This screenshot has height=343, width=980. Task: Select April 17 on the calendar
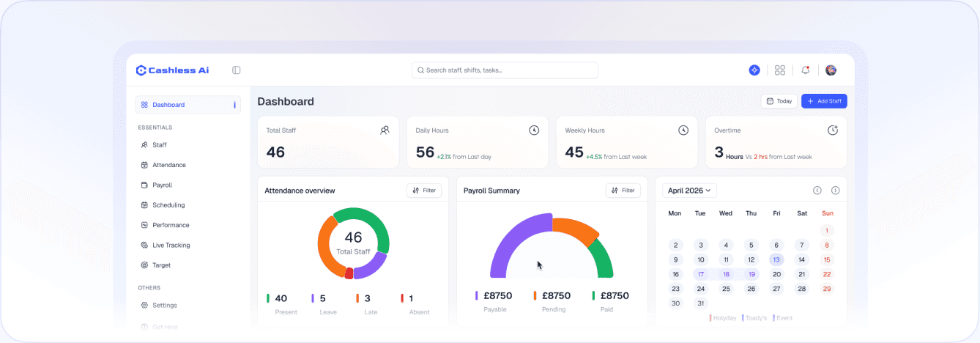(x=701, y=274)
